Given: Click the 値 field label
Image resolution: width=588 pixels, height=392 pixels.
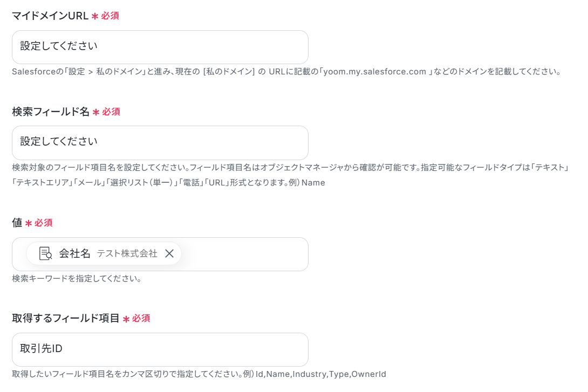Looking at the screenshot, I should click(x=17, y=223).
